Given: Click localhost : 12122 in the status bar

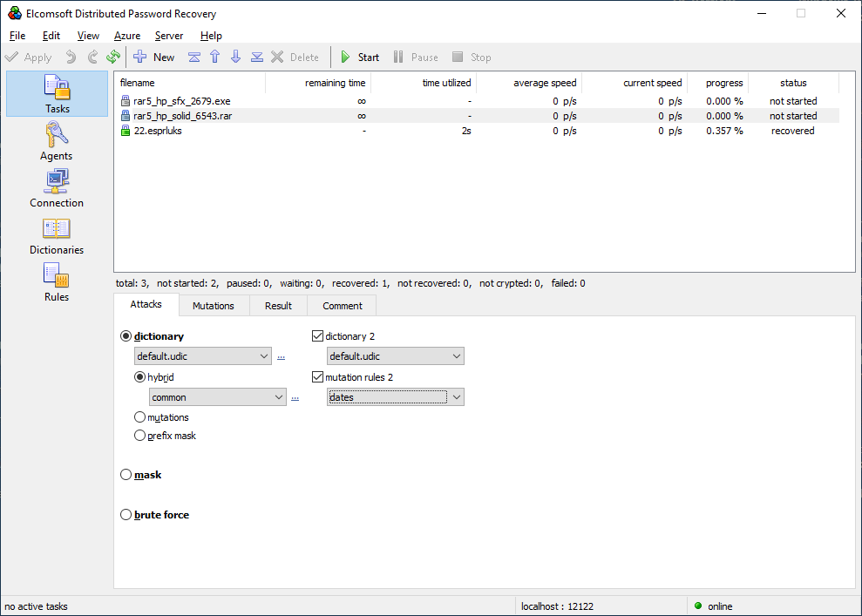Looking at the screenshot, I should pyautogui.click(x=558, y=606).
